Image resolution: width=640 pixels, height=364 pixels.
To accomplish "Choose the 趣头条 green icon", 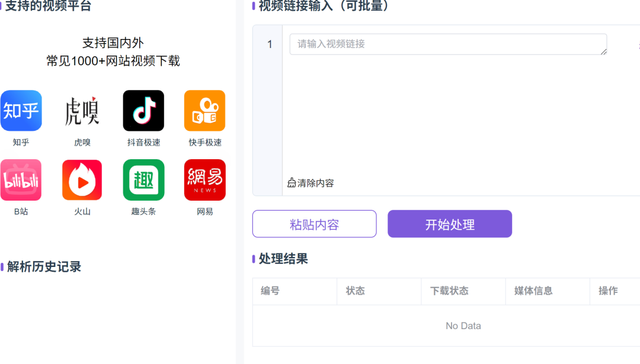I will click(x=143, y=180).
